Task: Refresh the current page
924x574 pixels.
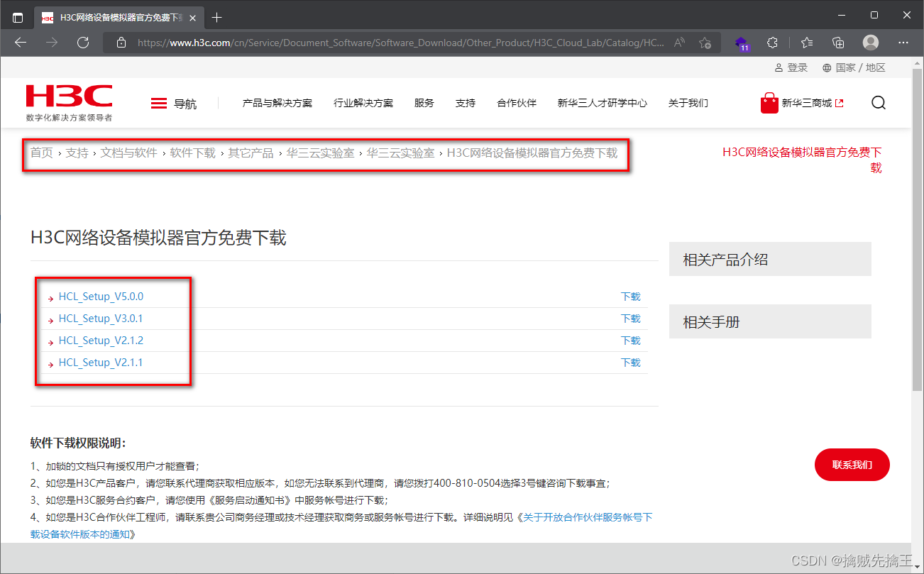Action: pos(83,43)
